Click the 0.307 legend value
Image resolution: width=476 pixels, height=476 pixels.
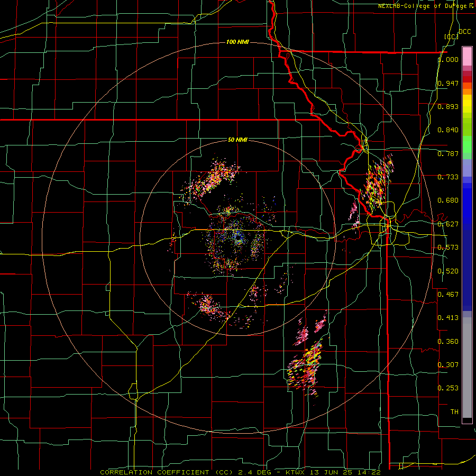pos(448,365)
